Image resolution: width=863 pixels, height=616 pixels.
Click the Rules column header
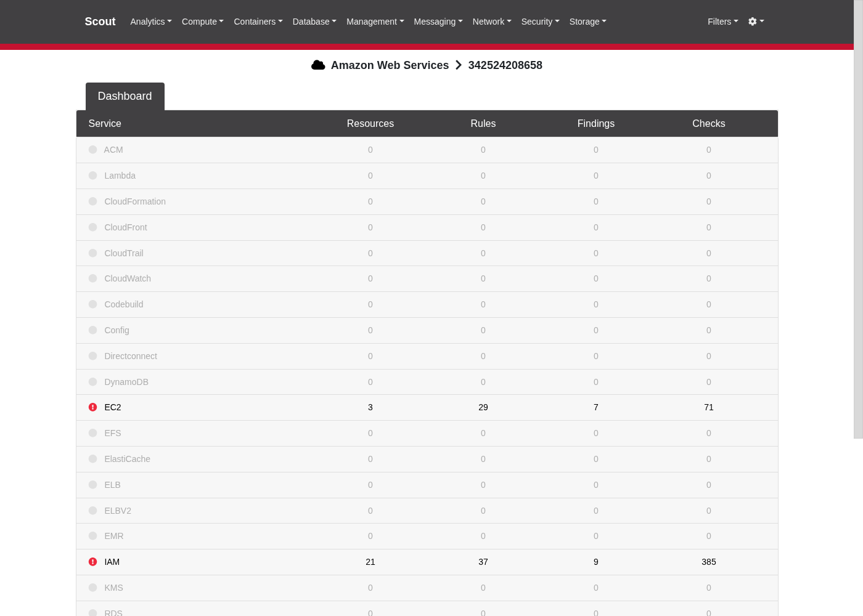coord(483,124)
